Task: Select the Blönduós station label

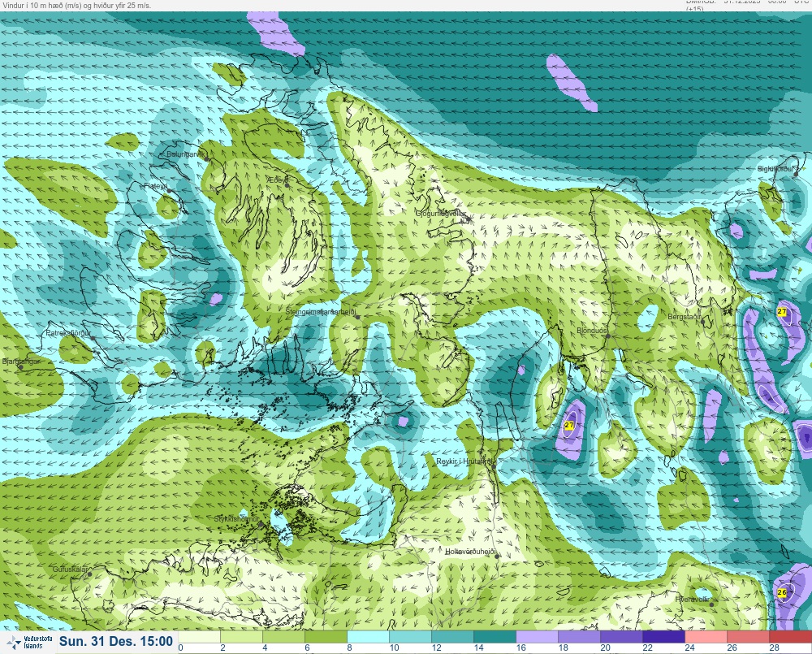Action: pyautogui.click(x=592, y=330)
